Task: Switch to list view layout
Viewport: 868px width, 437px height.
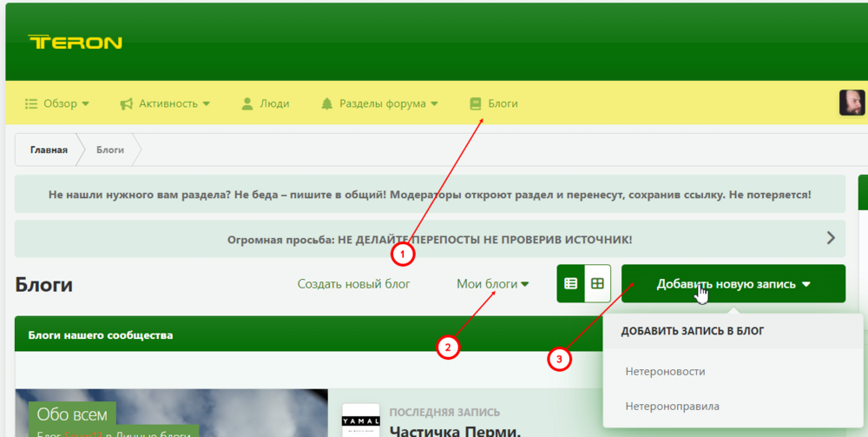Action: [x=571, y=283]
